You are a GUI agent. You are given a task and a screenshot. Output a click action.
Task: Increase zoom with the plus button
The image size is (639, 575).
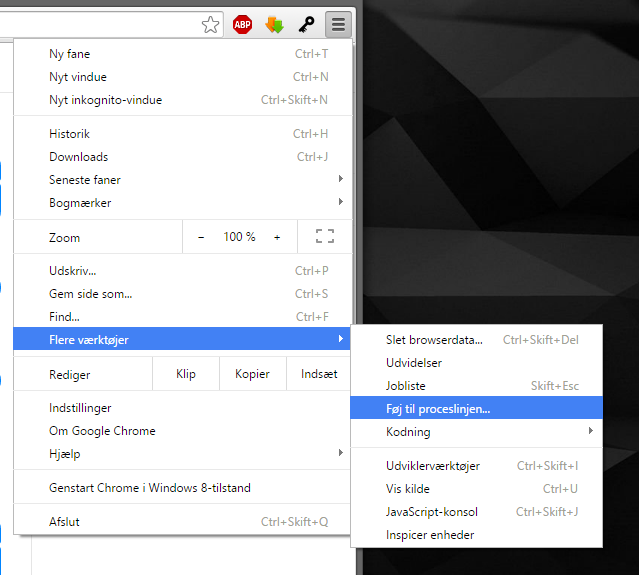(277, 237)
